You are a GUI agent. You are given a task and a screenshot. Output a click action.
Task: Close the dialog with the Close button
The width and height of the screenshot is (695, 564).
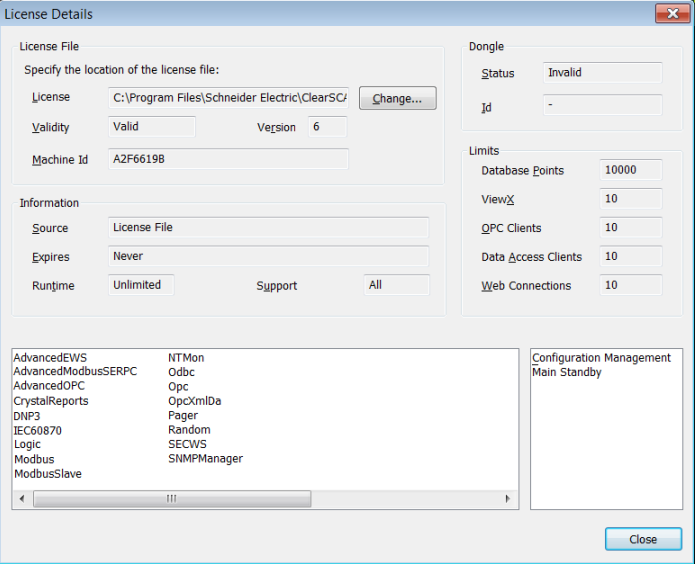[643, 539]
